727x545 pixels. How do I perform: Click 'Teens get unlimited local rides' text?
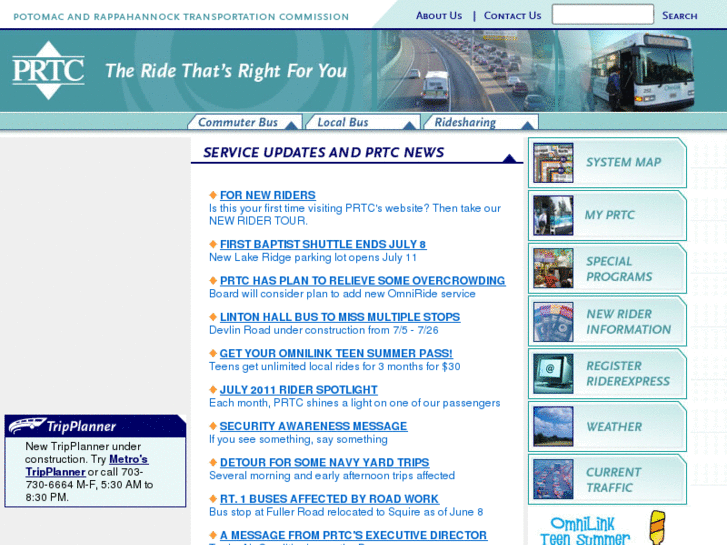tap(334, 366)
